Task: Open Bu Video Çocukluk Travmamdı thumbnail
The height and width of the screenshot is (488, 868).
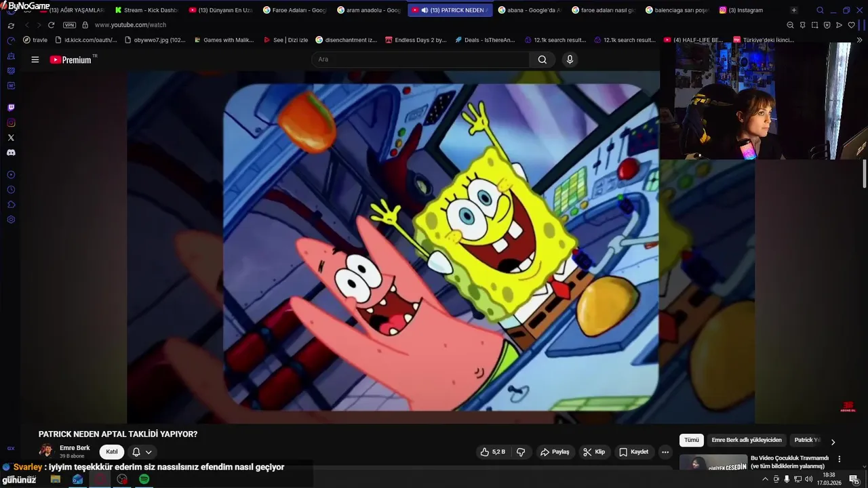Action: point(713,463)
